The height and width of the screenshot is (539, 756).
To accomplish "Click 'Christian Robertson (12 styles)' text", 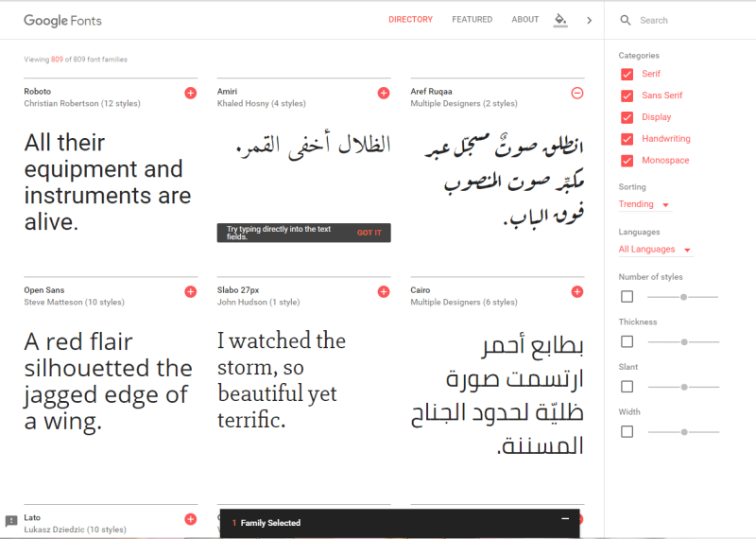I will 82,103.
